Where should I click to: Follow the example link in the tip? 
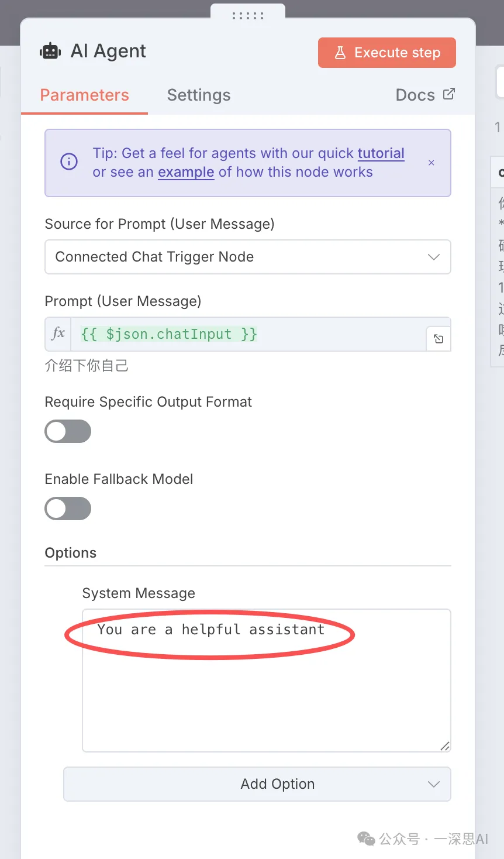pos(186,172)
